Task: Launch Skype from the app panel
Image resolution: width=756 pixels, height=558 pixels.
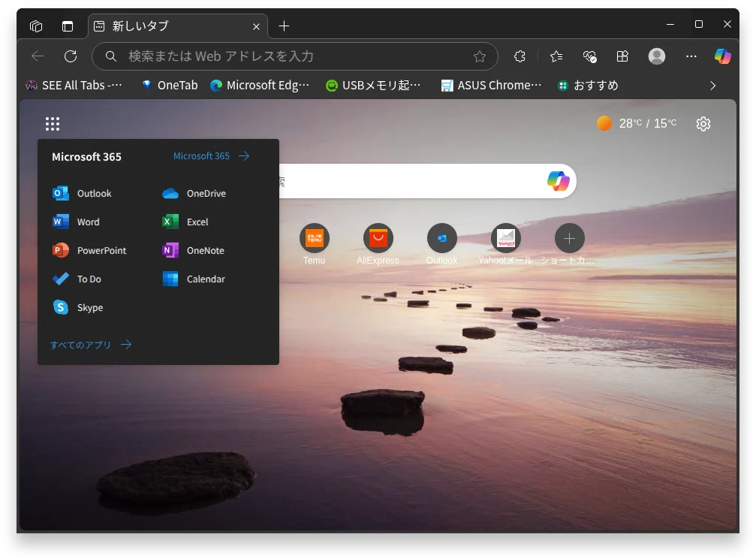Action: pos(77,307)
